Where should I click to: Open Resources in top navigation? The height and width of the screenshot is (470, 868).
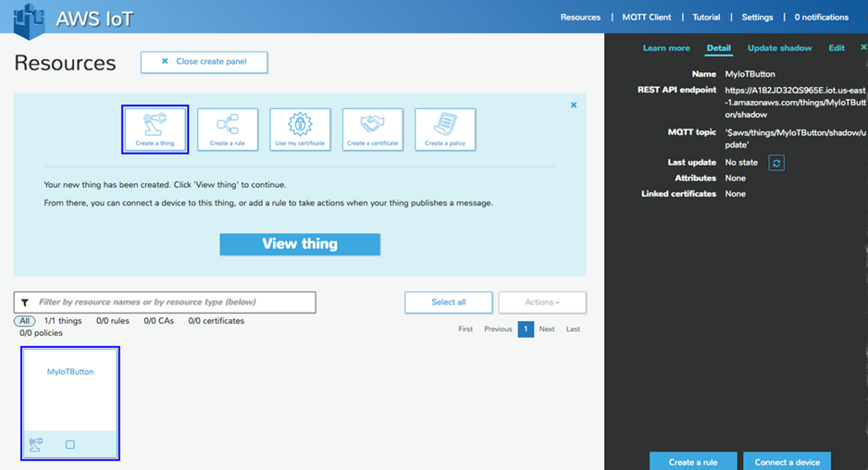[x=580, y=18]
